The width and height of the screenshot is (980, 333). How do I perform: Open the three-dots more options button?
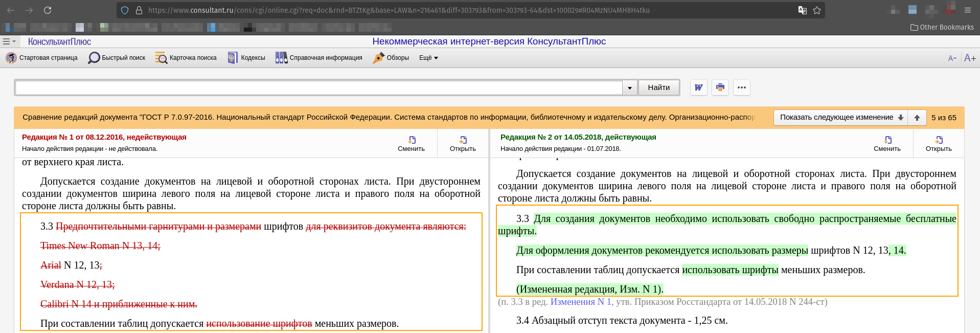[x=741, y=87]
